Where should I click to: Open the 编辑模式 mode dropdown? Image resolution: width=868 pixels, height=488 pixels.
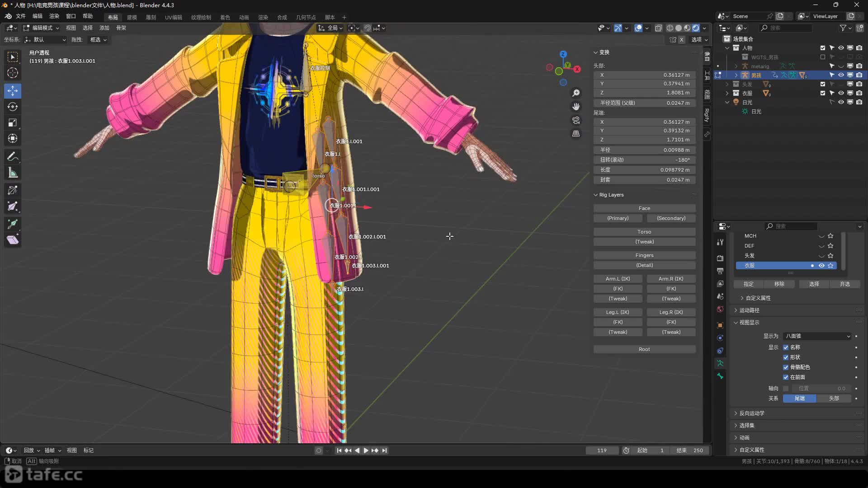pyautogui.click(x=42, y=28)
